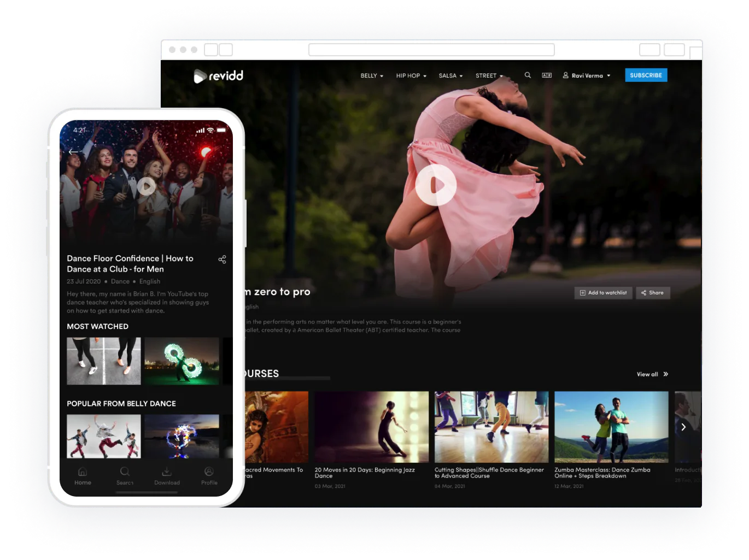Tap the 'POPULAR FROM BELLY DANCE' heading
749x560 pixels.
[x=121, y=404]
